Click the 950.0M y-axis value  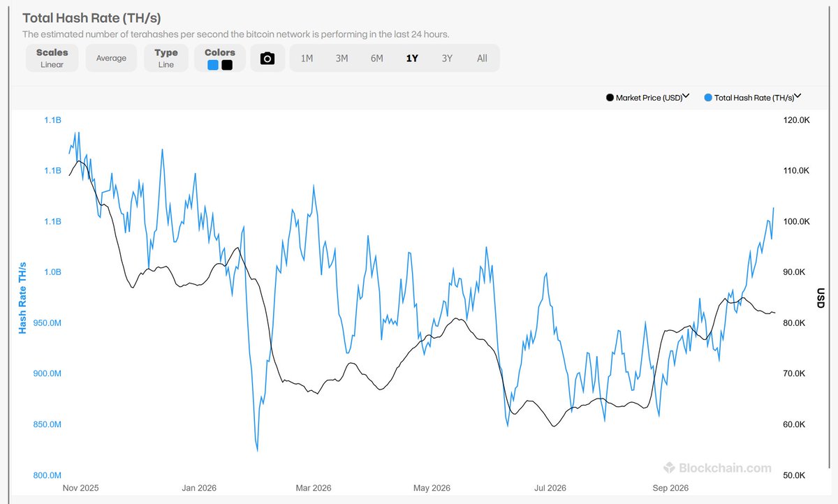point(47,323)
